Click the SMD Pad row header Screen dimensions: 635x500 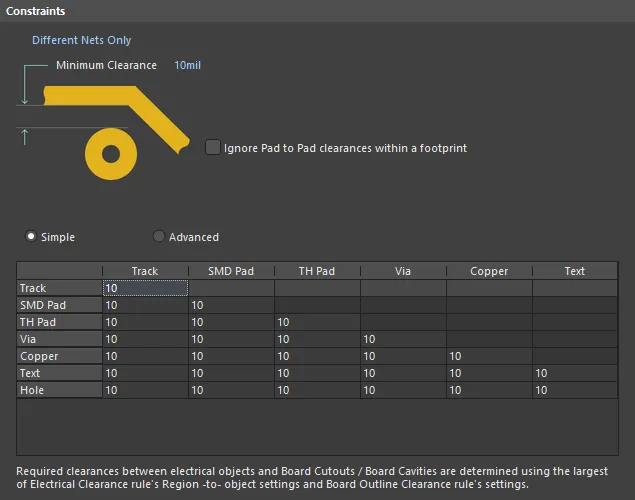59,305
